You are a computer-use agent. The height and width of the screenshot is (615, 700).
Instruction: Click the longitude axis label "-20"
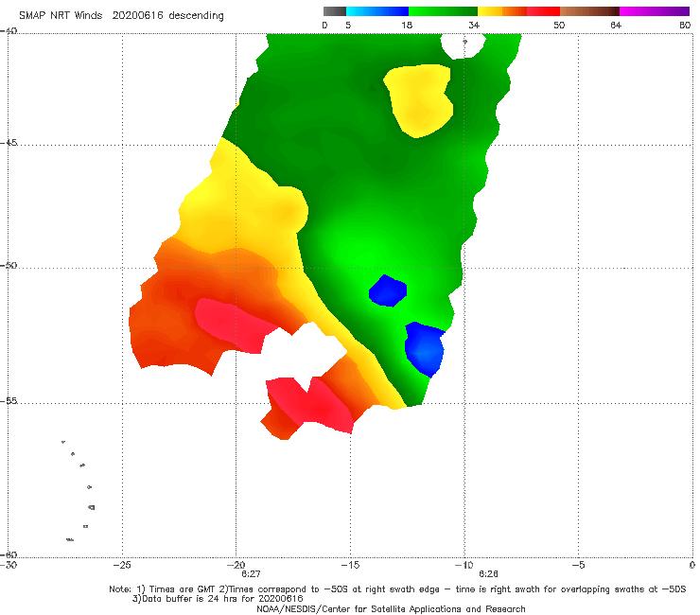pyautogui.click(x=236, y=565)
